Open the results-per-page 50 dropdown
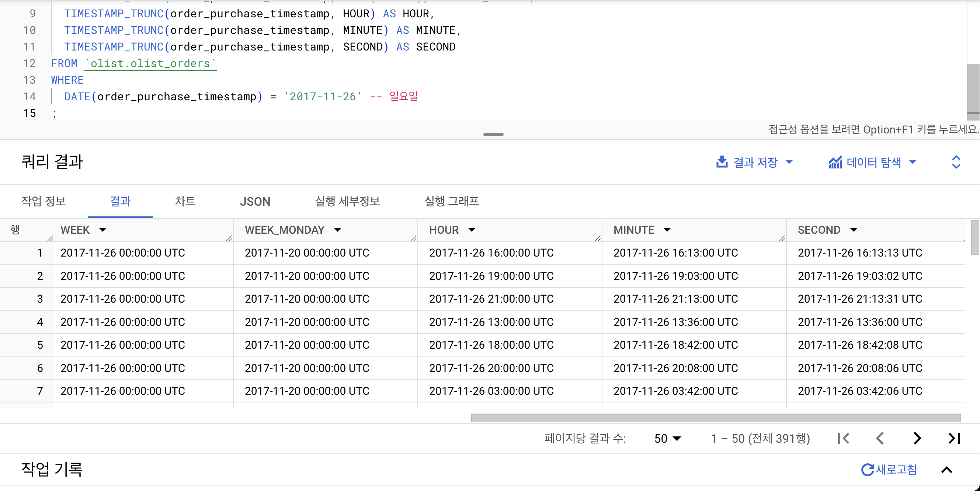 (667, 439)
